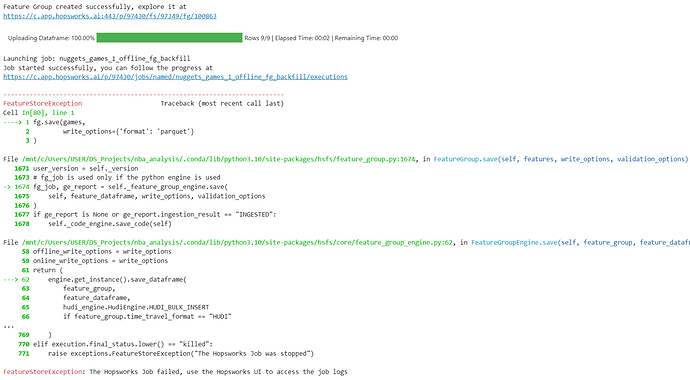690x380 pixels.
Task: Click line 1671 'user_version = self._version'
Action: 86,168
